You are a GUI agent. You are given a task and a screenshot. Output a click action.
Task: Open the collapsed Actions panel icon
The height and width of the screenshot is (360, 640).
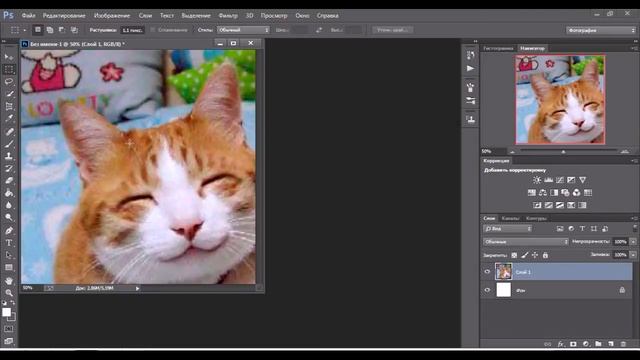click(471, 68)
